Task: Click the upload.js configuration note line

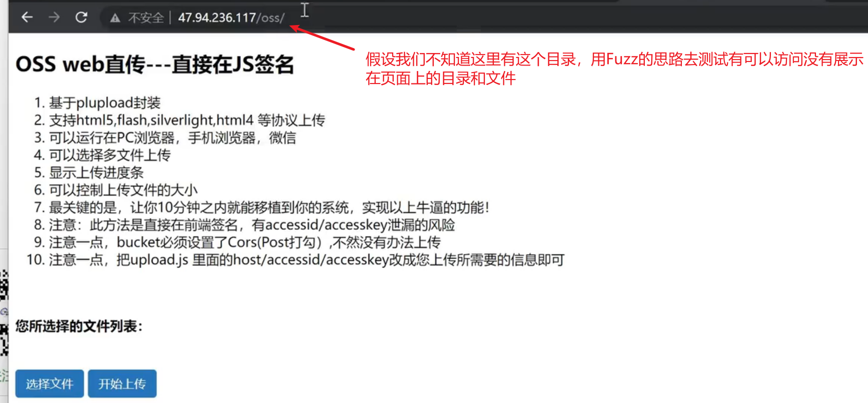Action: 306,260
